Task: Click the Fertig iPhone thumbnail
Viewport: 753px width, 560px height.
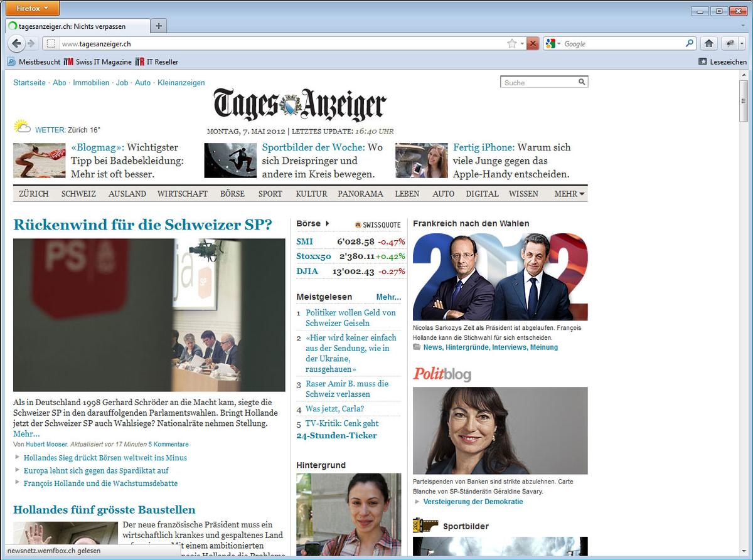Action: (x=422, y=161)
